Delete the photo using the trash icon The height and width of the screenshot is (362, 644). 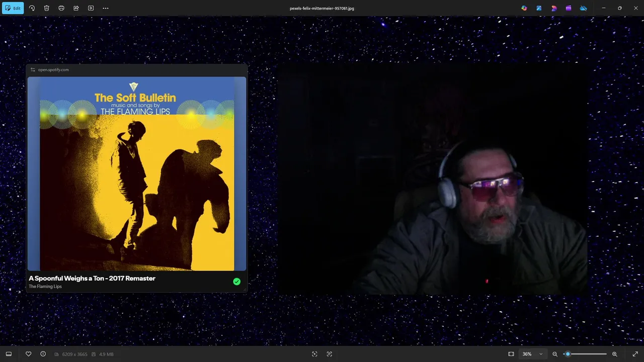(x=46, y=8)
